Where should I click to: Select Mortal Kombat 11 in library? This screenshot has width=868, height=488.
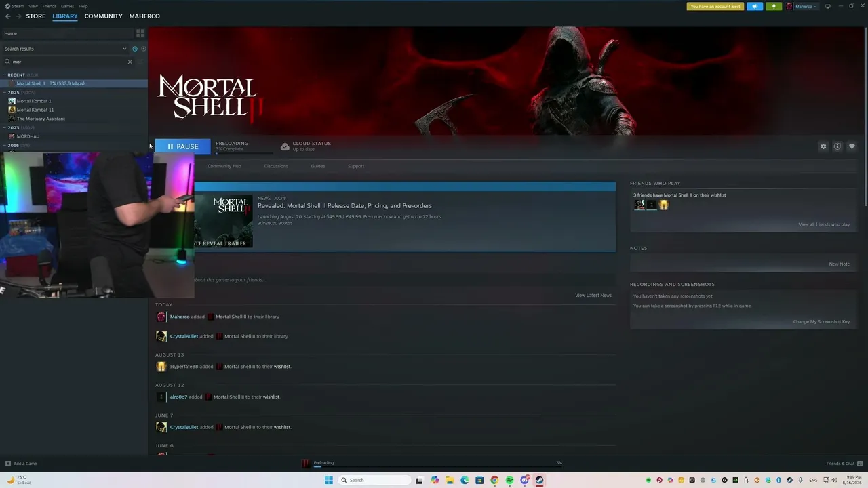point(35,110)
